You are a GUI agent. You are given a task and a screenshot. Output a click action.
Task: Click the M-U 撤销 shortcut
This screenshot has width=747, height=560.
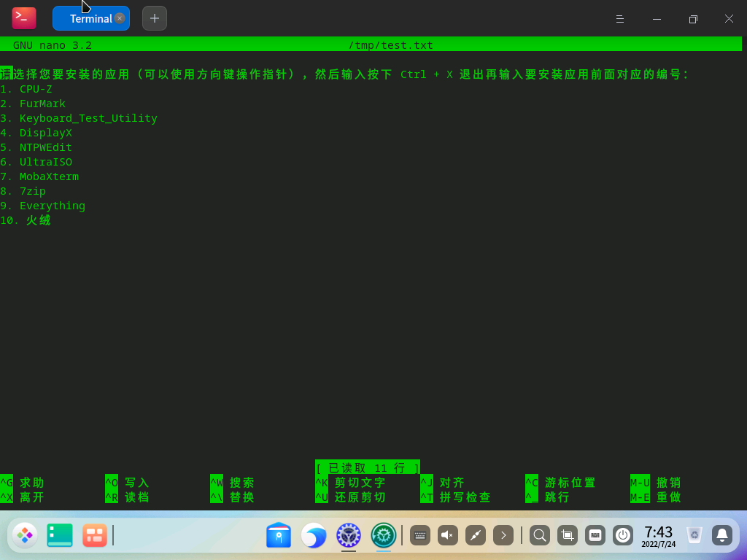pos(656,483)
